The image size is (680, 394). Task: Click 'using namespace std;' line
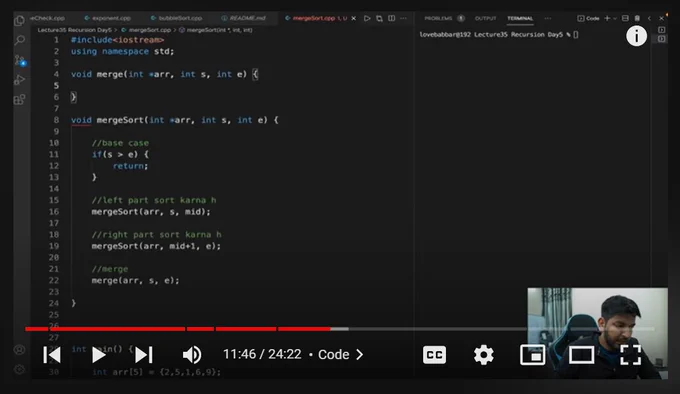click(x=122, y=52)
